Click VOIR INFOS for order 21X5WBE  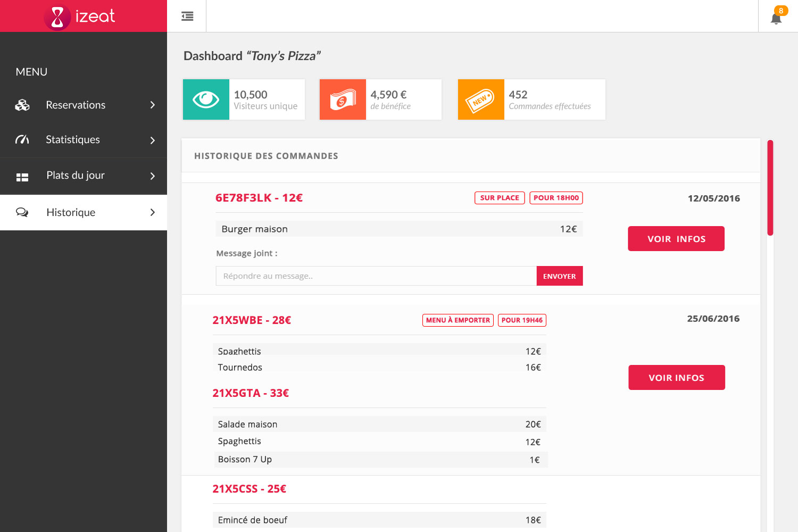pos(676,378)
